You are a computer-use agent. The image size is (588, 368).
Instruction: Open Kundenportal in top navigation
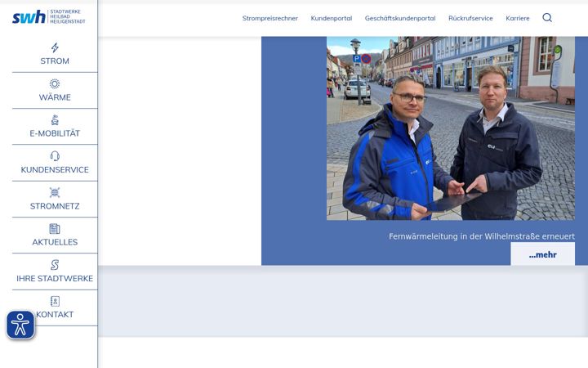[x=332, y=18]
